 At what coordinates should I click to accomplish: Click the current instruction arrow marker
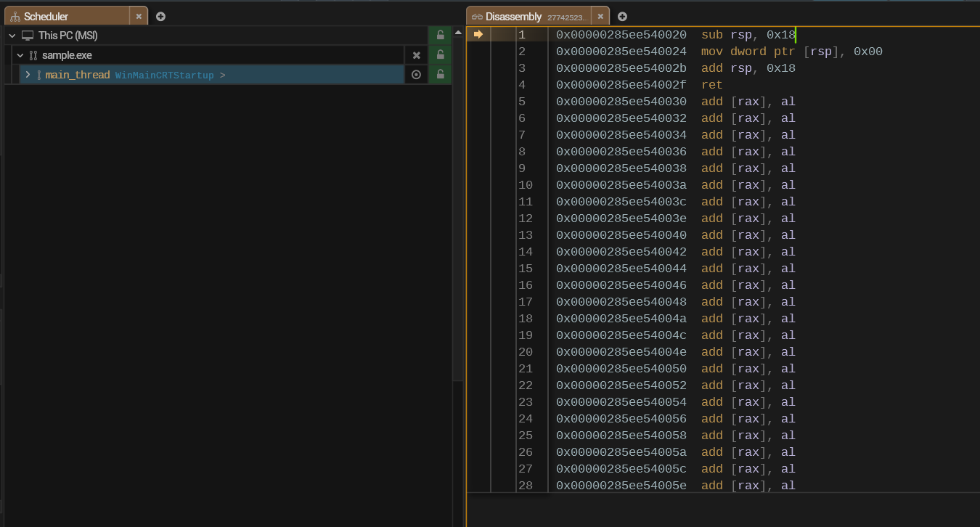(x=478, y=34)
